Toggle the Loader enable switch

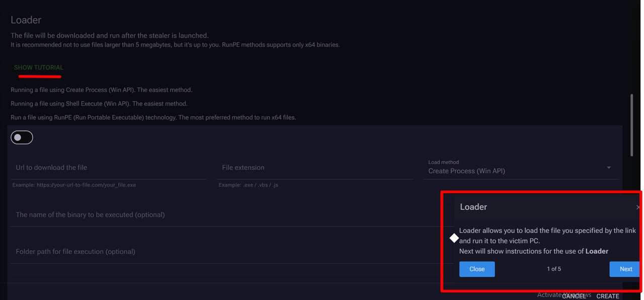pos(22,137)
